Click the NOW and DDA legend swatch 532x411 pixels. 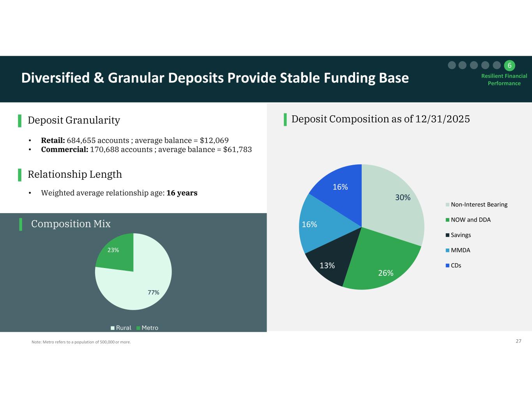pos(448,220)
